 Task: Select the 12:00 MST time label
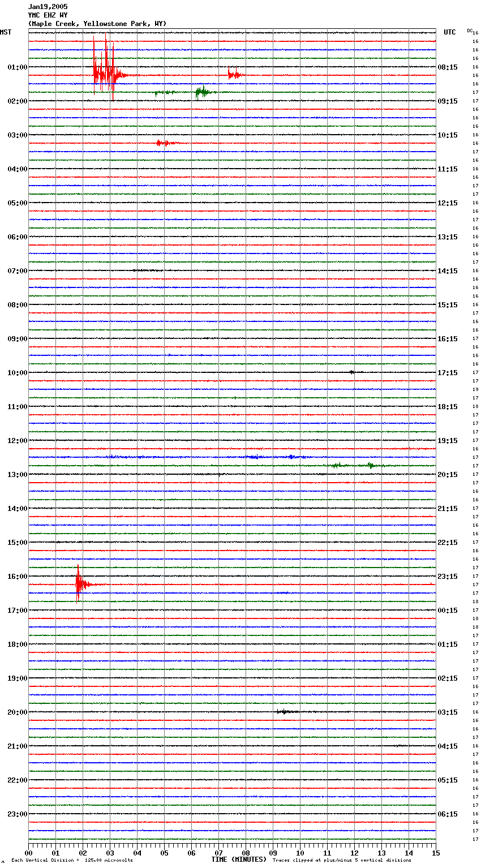pos(18,441)
